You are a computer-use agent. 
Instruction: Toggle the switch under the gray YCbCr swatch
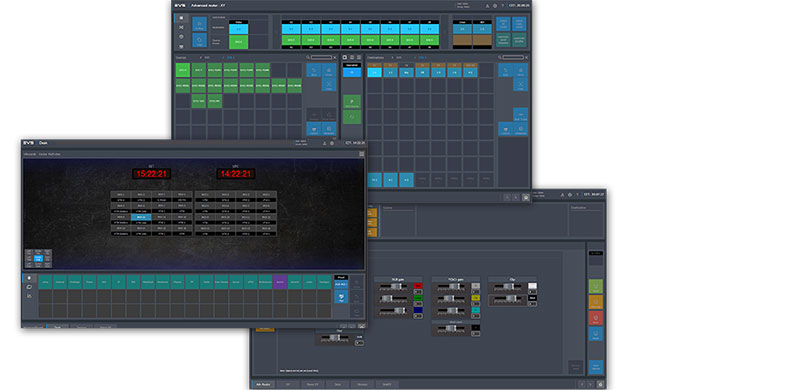tap(476, 291)
